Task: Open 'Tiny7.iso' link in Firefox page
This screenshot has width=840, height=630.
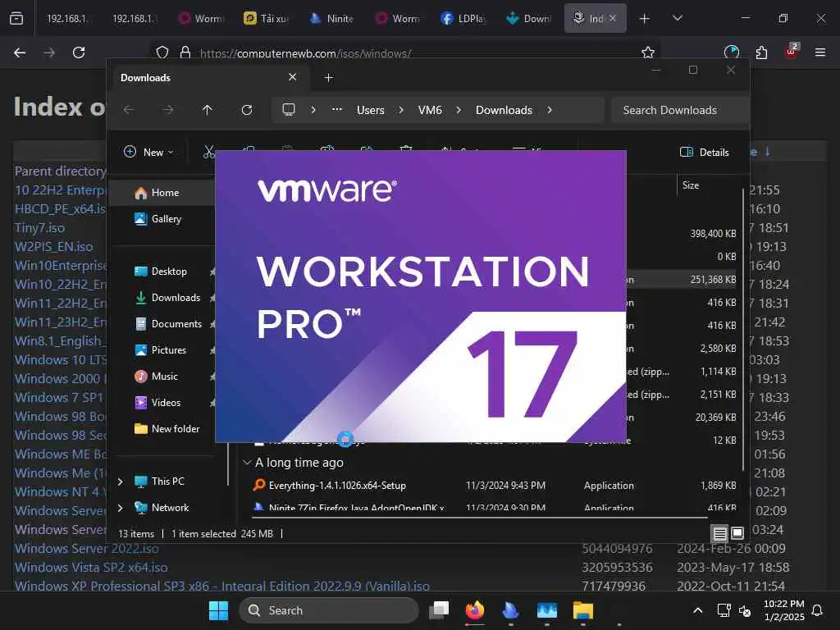Action: (39, 228)
